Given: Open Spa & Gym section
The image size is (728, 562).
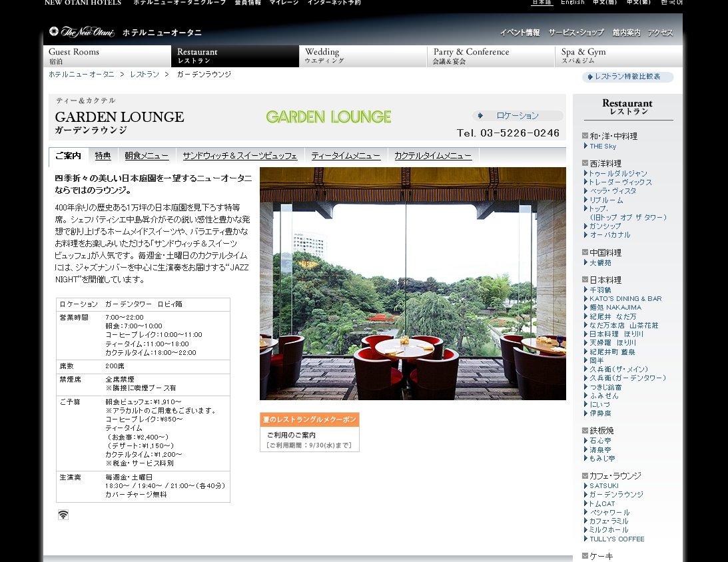Looking at the screenshot, I should pyautogui.click(x=618, y=56).
